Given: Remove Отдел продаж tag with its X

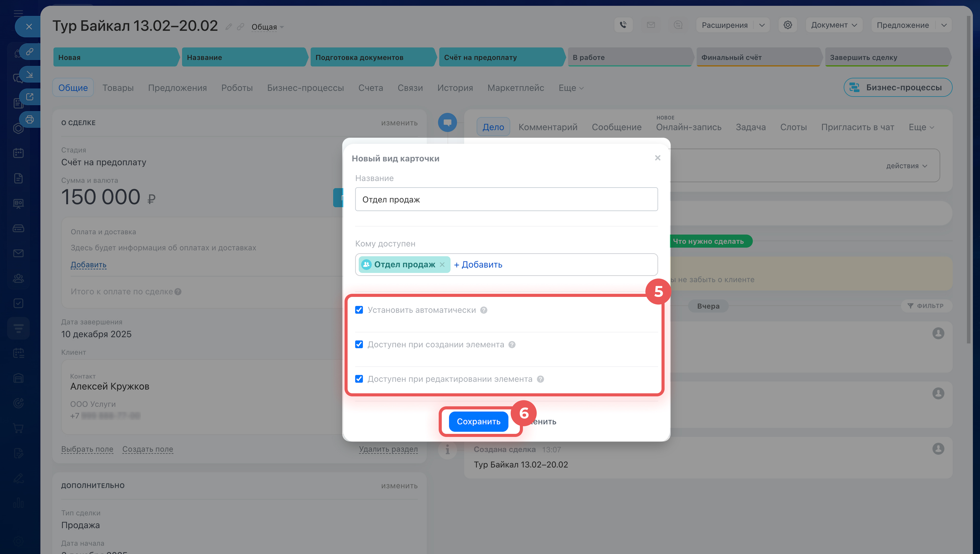Looking at the screenshot, I should click(442, 265).
